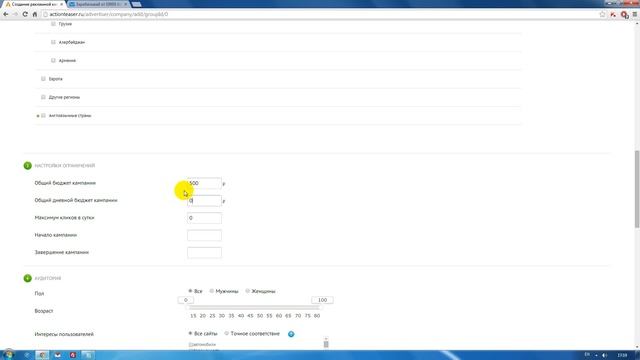This screenshot has width=640, height=360.
Task: Click the Общий дневной бюджет кампании field
Action: point(204,201)
